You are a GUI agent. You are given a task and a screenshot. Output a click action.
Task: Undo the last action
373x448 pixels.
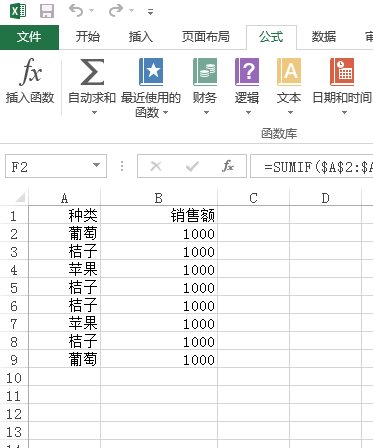76,11
